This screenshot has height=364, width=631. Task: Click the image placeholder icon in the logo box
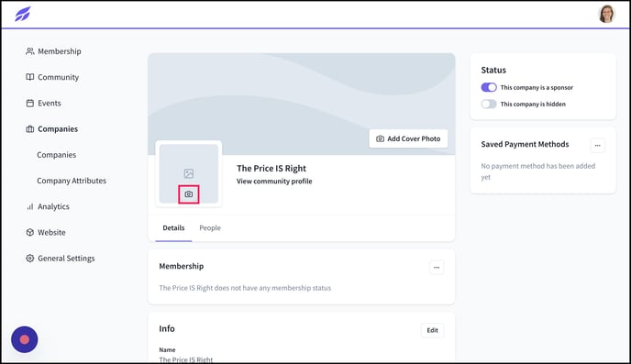[189, 173]
